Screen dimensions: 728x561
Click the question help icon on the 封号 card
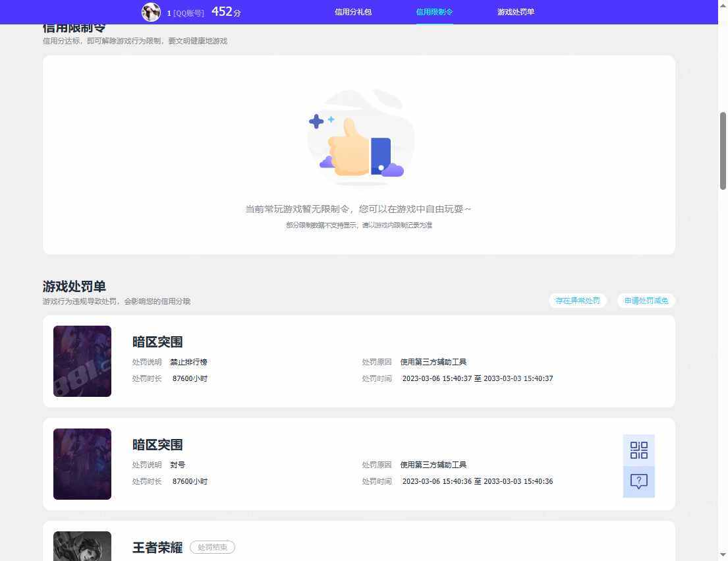pyautogui.click(x=639, y=482)
